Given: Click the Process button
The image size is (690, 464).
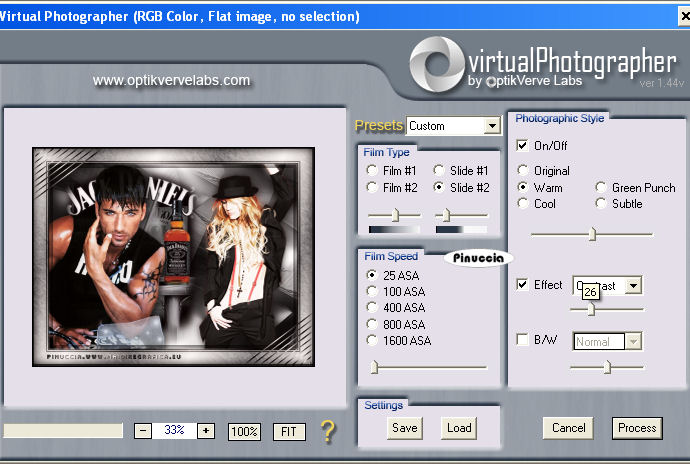Looking at the screenshot, I should 637,428.
